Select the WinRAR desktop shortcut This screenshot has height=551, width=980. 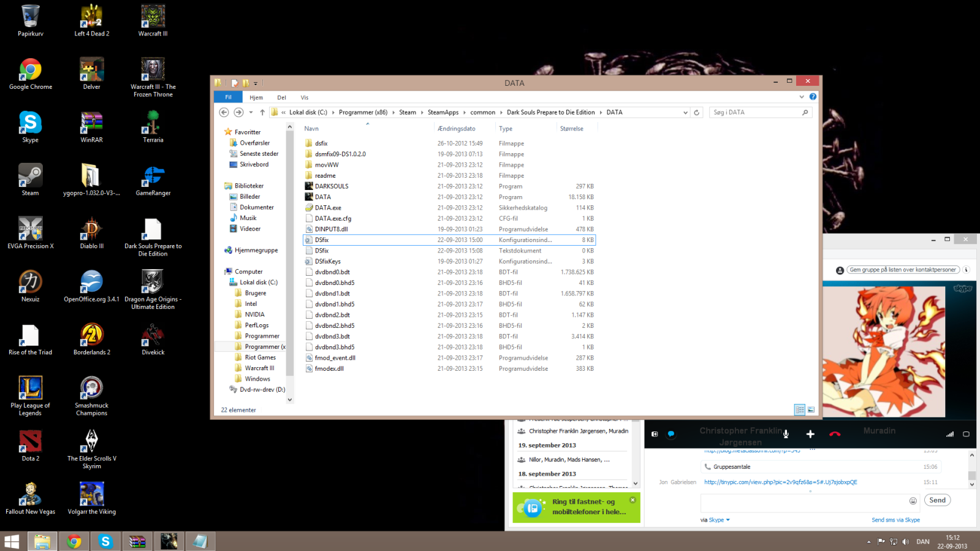91,127
